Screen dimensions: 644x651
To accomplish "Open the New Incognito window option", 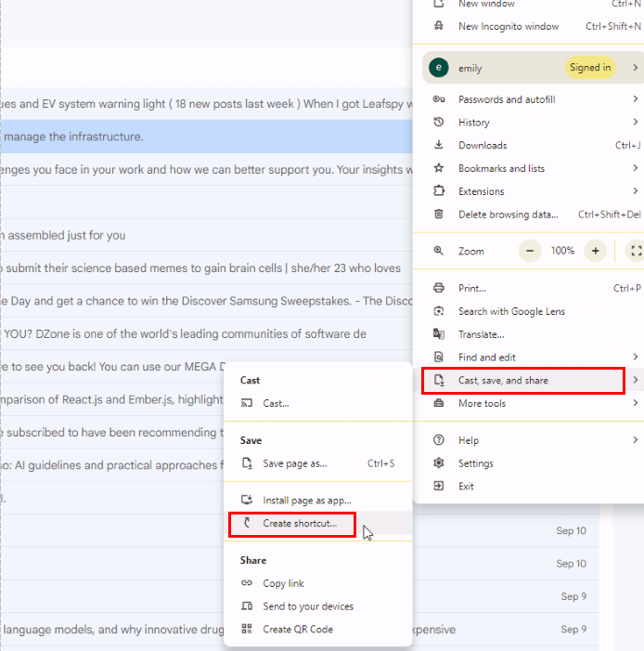I will click(509, 27).
